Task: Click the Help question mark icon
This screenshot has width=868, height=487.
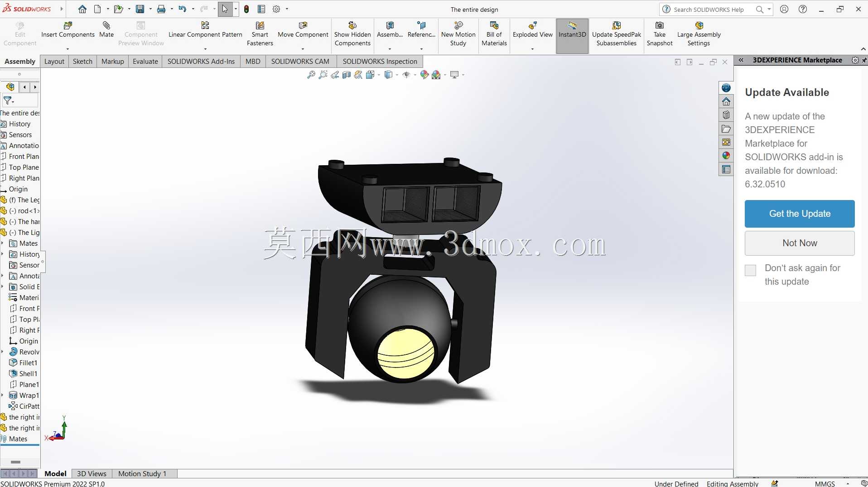Action: [x=803, y=9]
